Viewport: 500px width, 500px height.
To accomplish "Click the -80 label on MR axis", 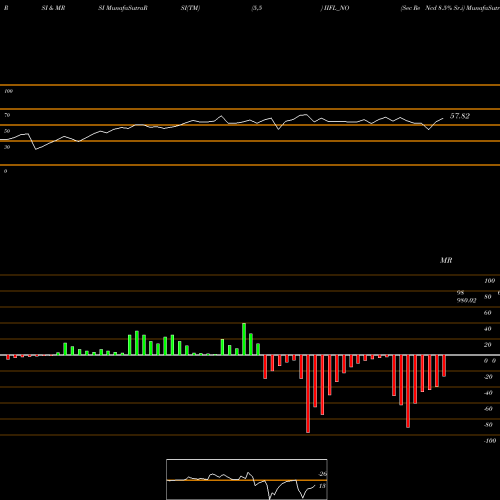I will point(488,424).
